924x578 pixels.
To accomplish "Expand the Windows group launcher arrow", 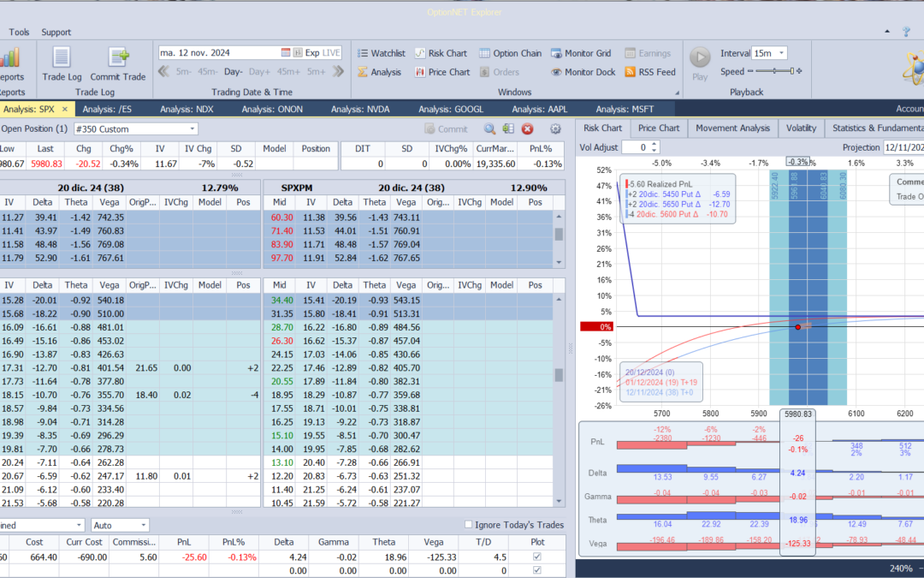I will [677, 92].
